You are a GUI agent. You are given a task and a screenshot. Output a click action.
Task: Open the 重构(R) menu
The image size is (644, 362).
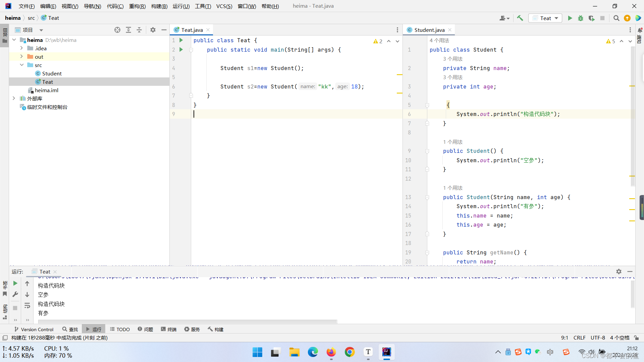(x=137, y=6)
